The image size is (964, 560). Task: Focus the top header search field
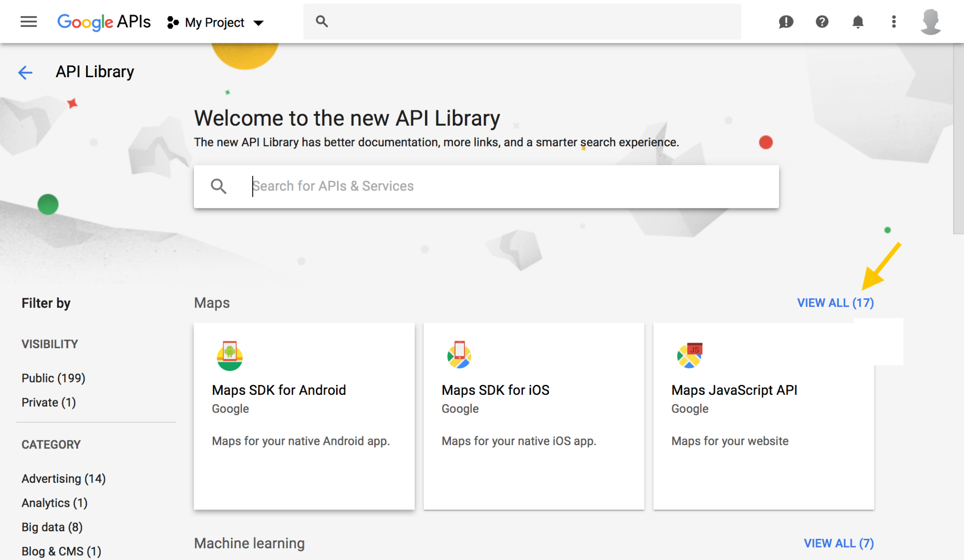click(522, 22)
